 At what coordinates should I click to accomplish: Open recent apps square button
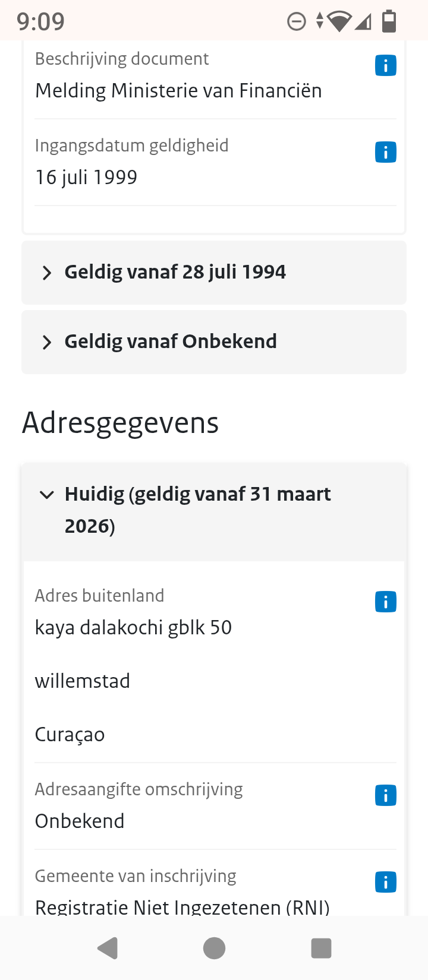coord(321,949)
